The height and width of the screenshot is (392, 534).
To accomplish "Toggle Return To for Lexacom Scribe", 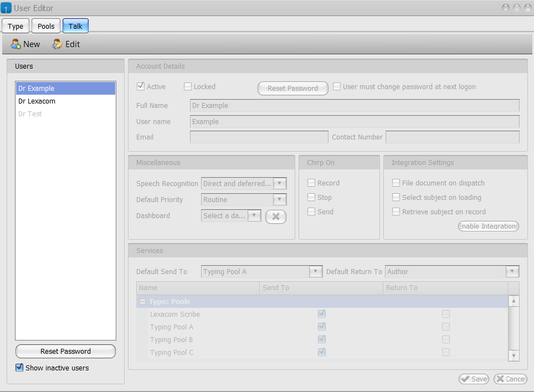I will point(446,314).
